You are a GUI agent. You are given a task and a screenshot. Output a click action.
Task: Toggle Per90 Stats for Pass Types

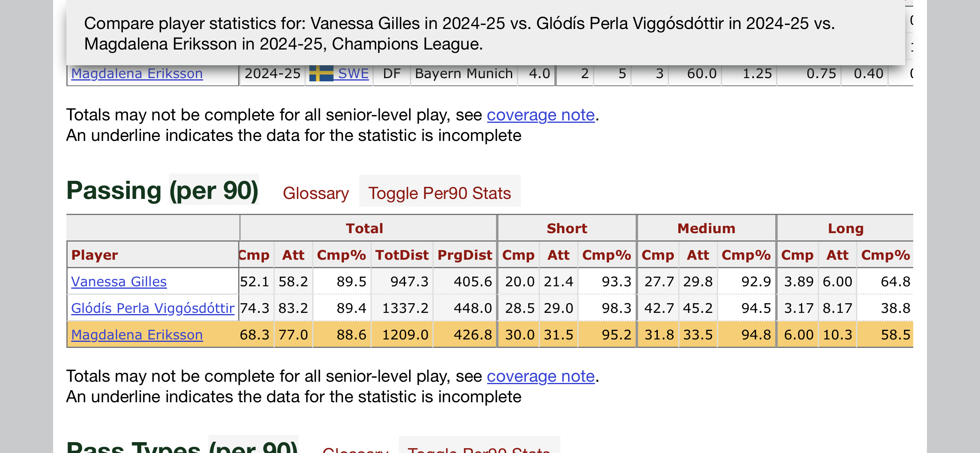[x=479, y=447]
